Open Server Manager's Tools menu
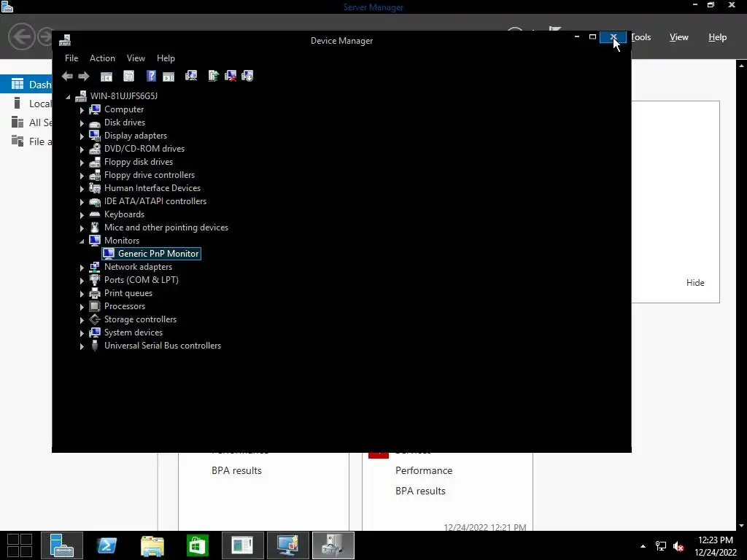This screenshot has height=560, width=747. pyautogui.click(x=641, y=37)
